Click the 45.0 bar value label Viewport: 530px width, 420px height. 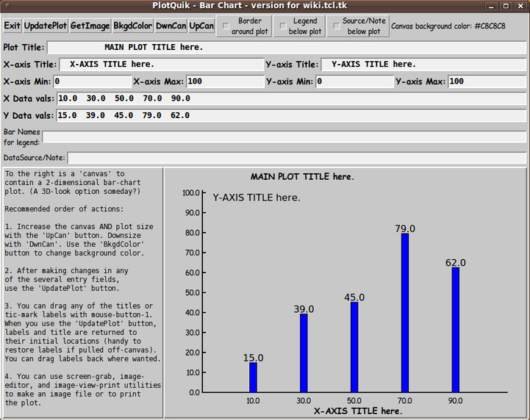point(354,297)
